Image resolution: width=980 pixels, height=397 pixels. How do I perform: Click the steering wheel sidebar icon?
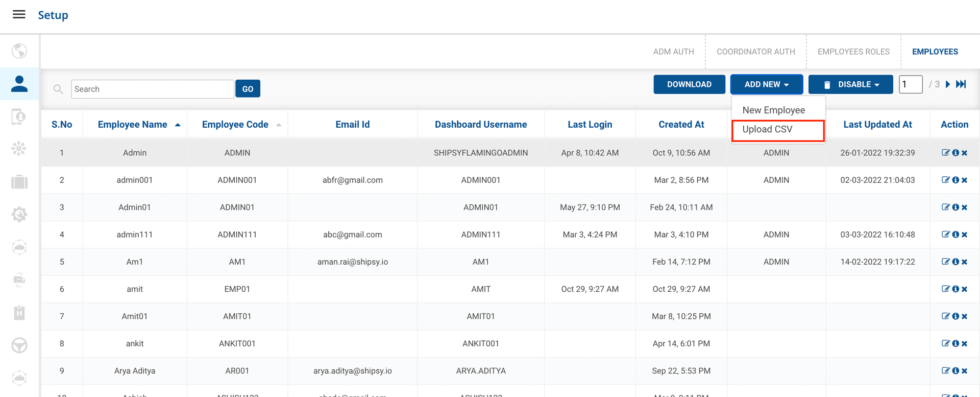tap(19, 345)
